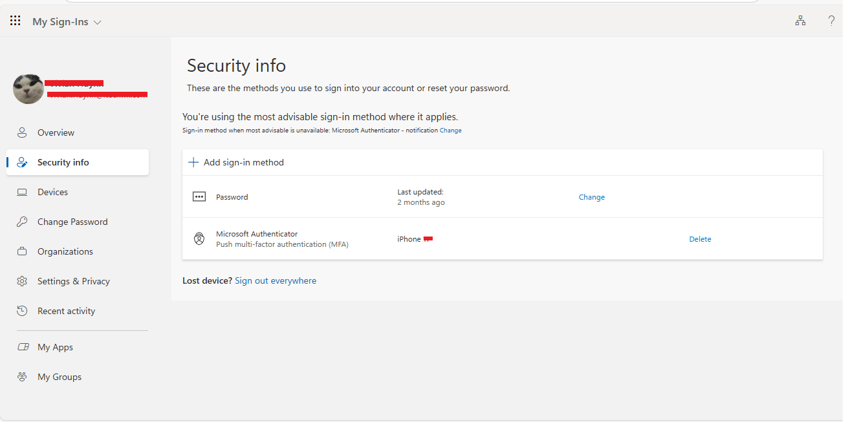Open Recent activity via the clock icon
The height and width of the screenshot is (422, 868).
(21, 310)
